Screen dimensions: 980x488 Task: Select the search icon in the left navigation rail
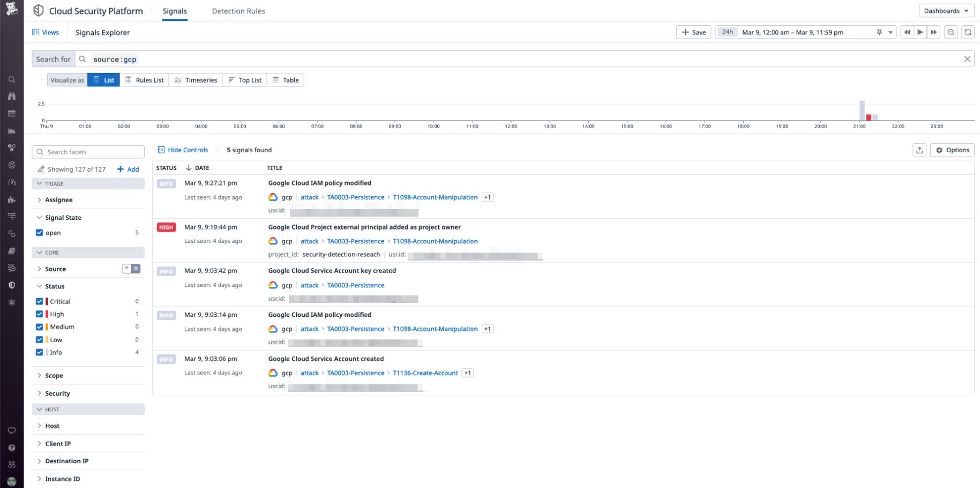coord(11,79)
